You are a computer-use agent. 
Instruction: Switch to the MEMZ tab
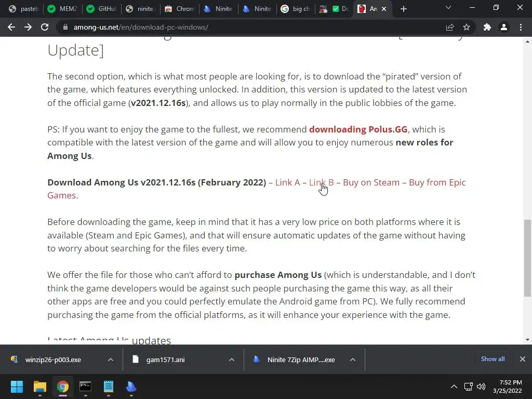click(63, 9)
